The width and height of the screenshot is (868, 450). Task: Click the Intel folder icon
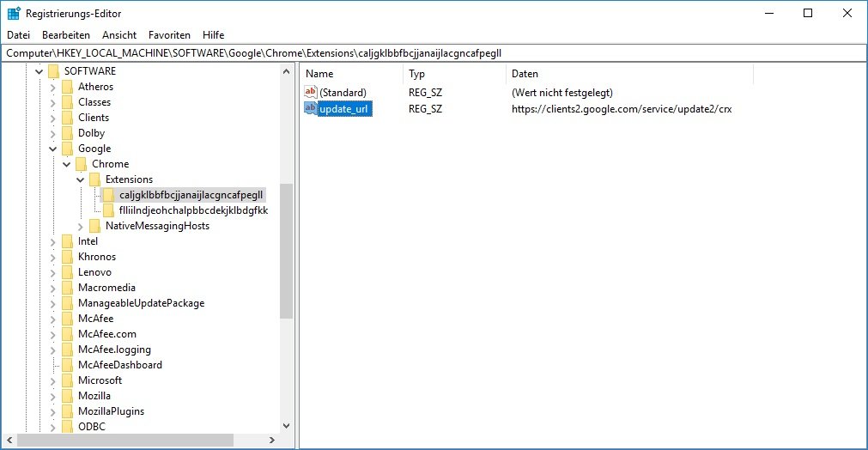point(68,241)
